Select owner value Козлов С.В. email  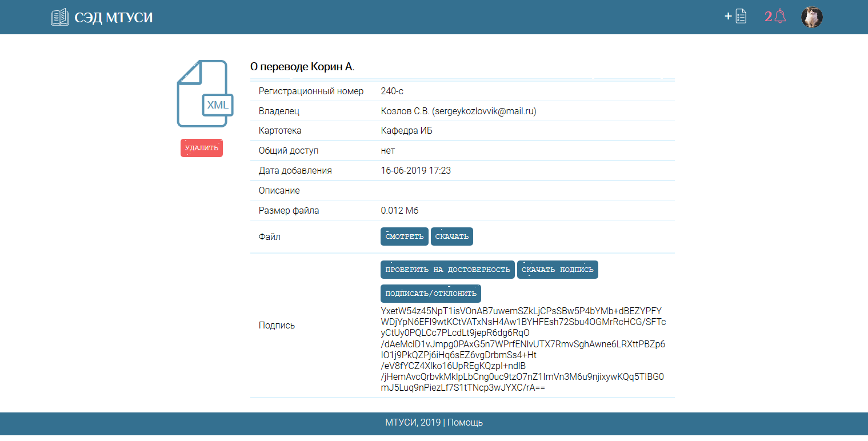click(x=459, y=111)
